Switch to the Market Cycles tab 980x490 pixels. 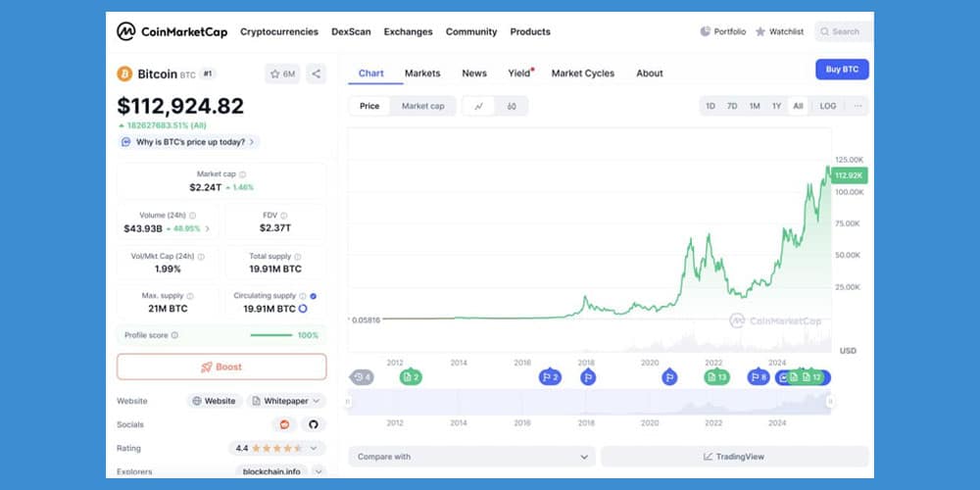[x=582, y=73]
